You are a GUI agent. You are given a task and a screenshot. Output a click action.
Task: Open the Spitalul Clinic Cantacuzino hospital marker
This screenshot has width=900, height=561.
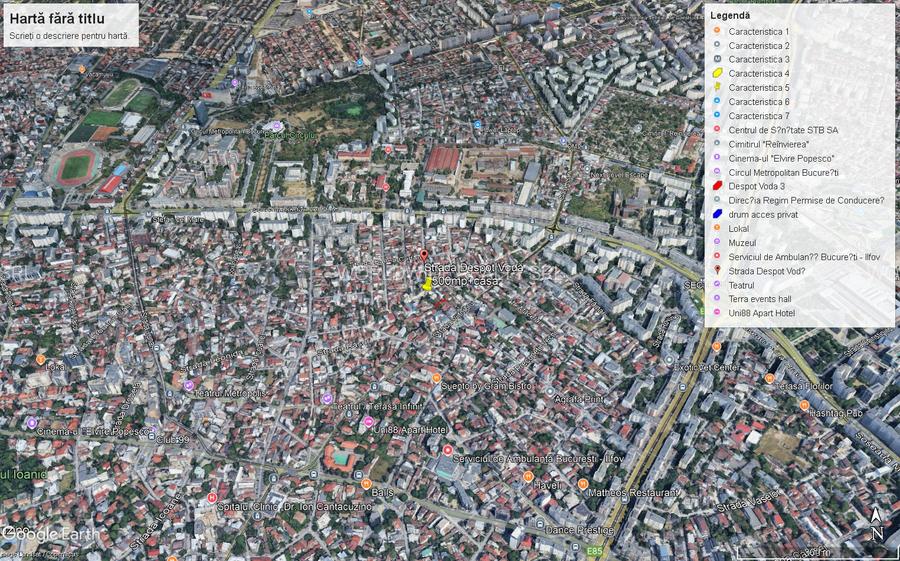point(212,497)
